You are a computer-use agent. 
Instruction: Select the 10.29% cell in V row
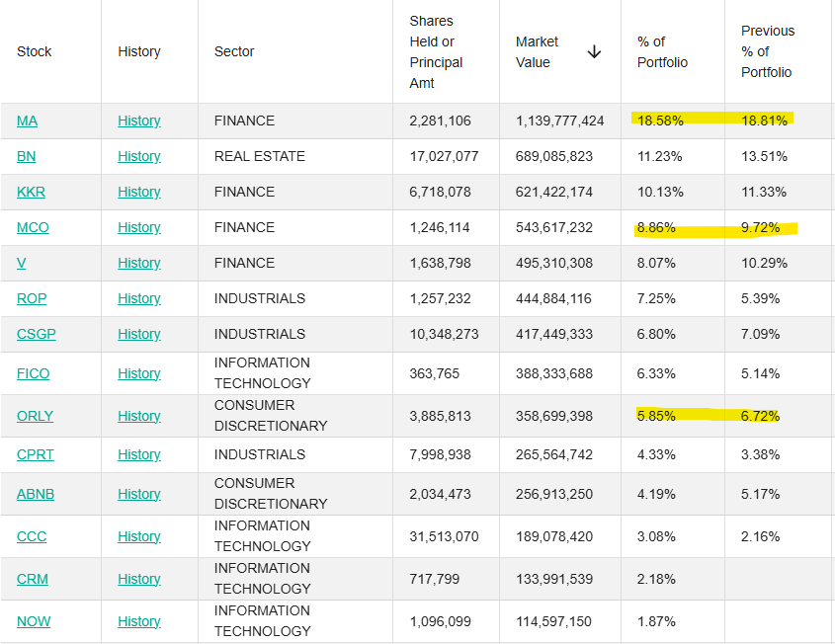tap(764, 263)
